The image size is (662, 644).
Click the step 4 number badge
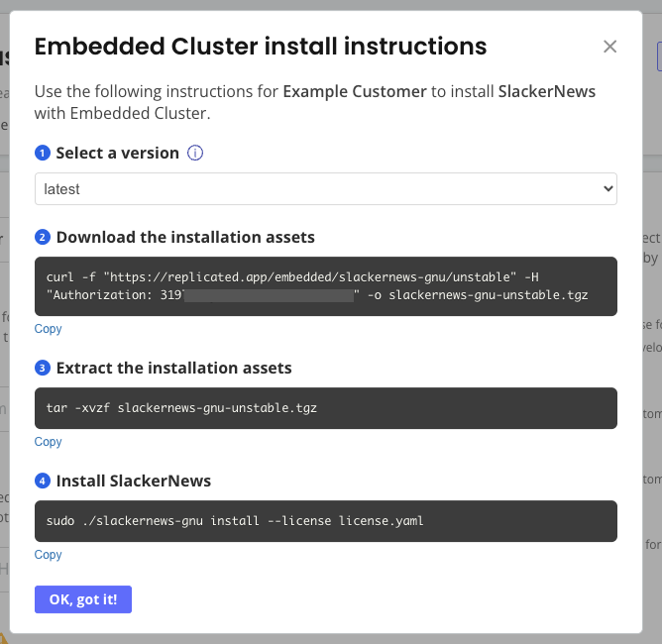click(x=43, y=482)
